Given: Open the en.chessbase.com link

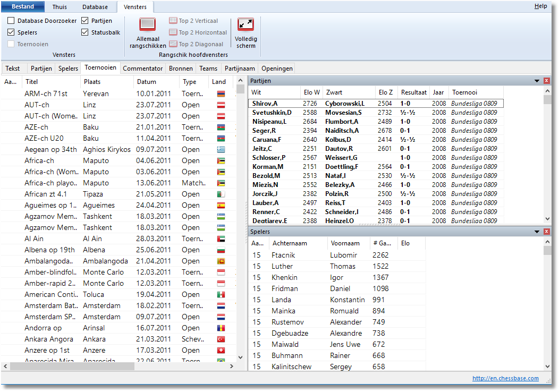Looking at the screenshot, I should (x=505, y=378).
